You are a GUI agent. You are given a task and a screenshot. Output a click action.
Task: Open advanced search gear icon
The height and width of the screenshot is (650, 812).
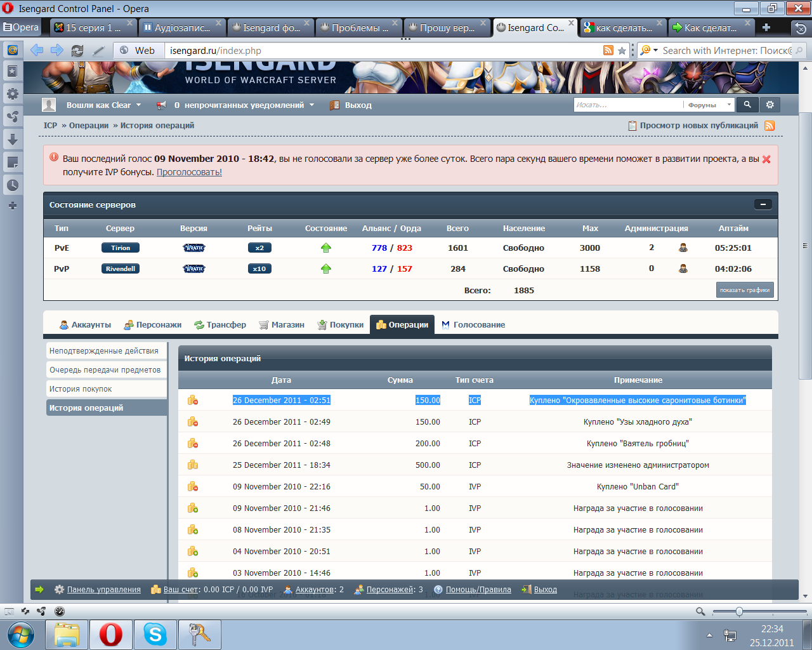pyautogui.click(x=769, y=105)
